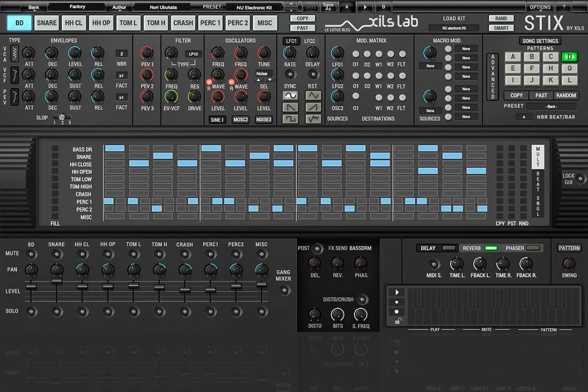
Task: Click the SLOP switch
Action: (62, 116)
